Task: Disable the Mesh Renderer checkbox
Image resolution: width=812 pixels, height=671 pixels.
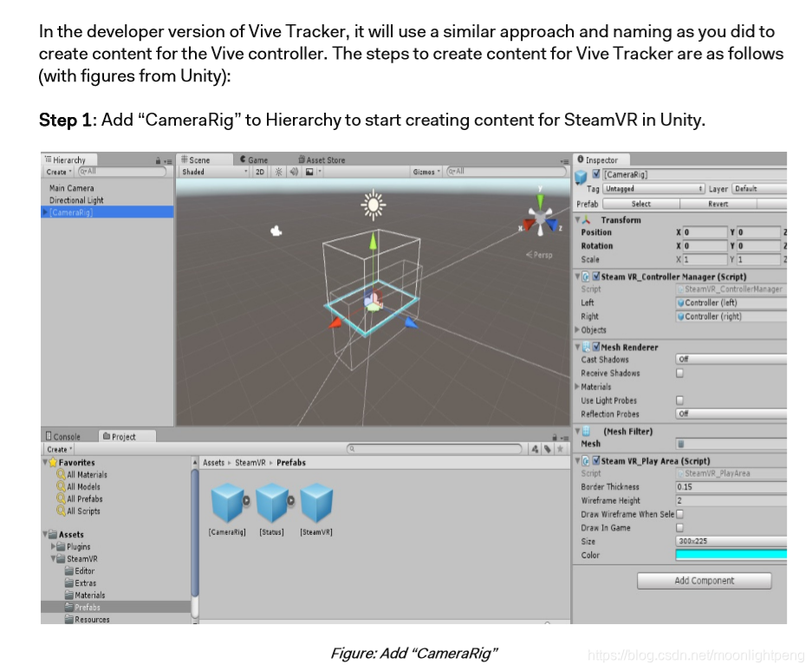Action: pos(596,347)
